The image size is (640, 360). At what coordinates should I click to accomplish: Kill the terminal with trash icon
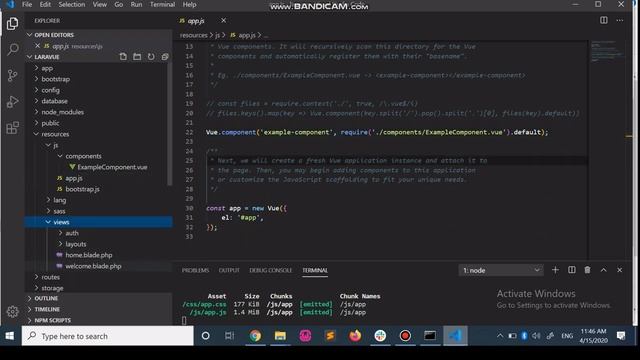point(587,270)
